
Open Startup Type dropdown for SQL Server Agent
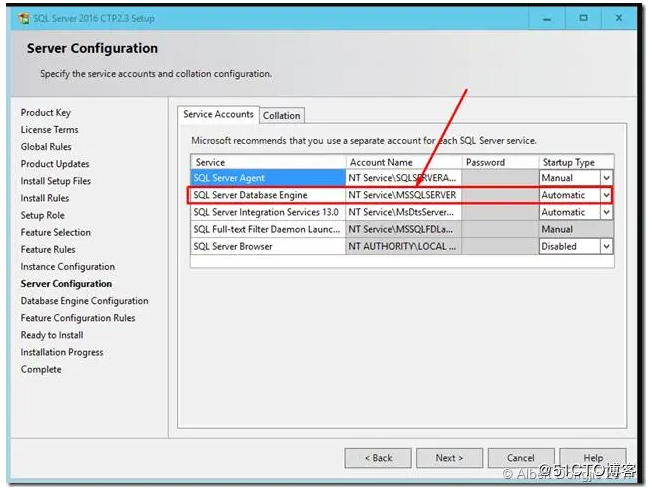tap(606, 178)
